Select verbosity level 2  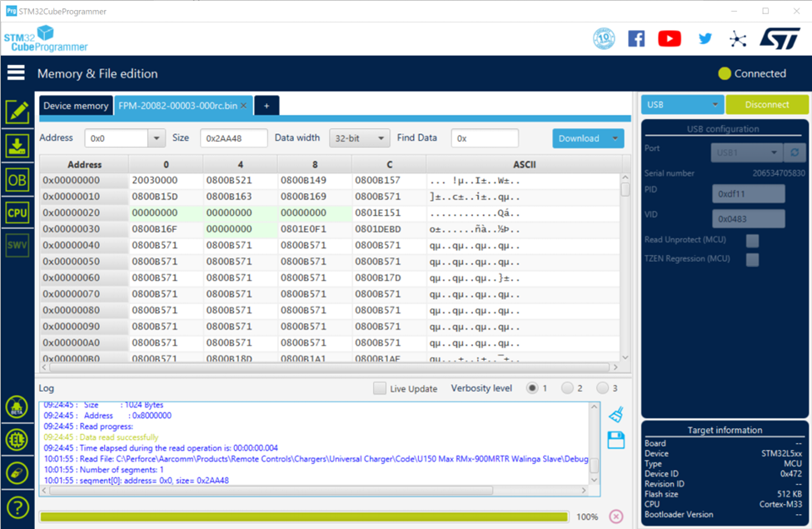click(568, 388)
